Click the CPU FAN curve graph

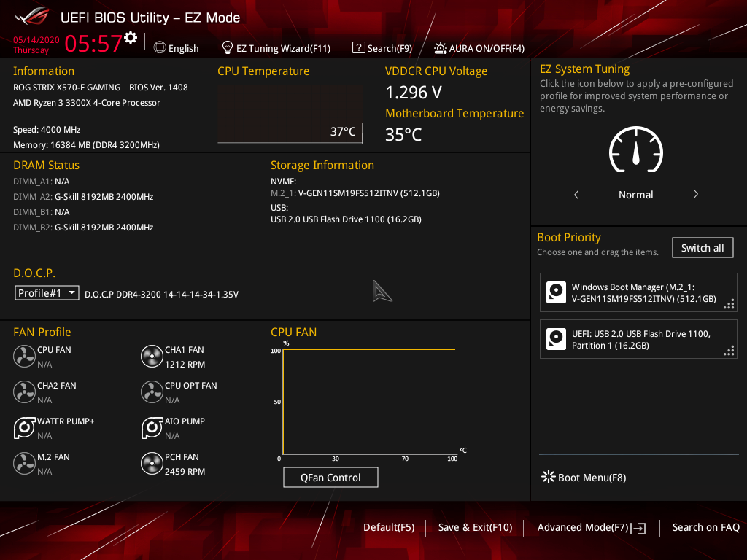[x=369, y=402]
